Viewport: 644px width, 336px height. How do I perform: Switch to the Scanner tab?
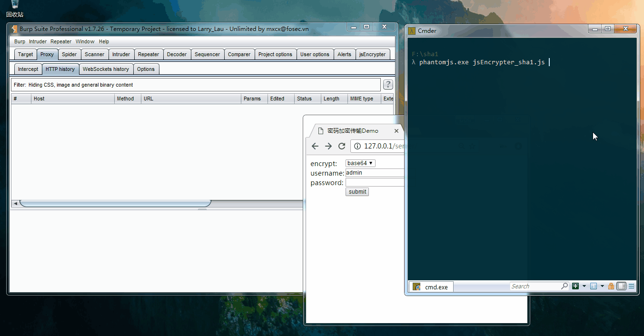[x=95, y=54]
